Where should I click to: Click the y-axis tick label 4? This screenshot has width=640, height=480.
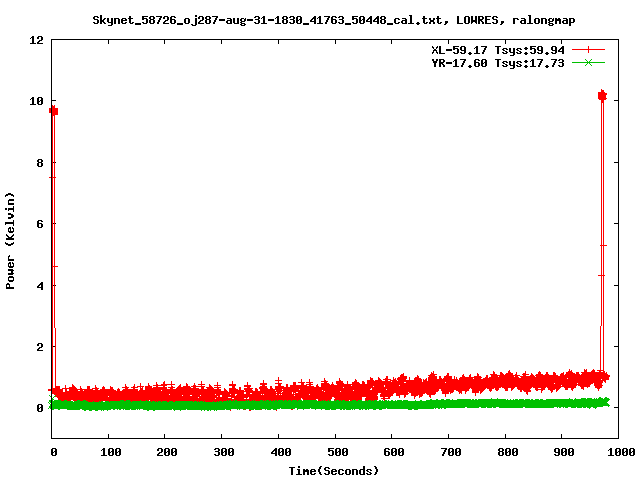click(x=40, y=286)
